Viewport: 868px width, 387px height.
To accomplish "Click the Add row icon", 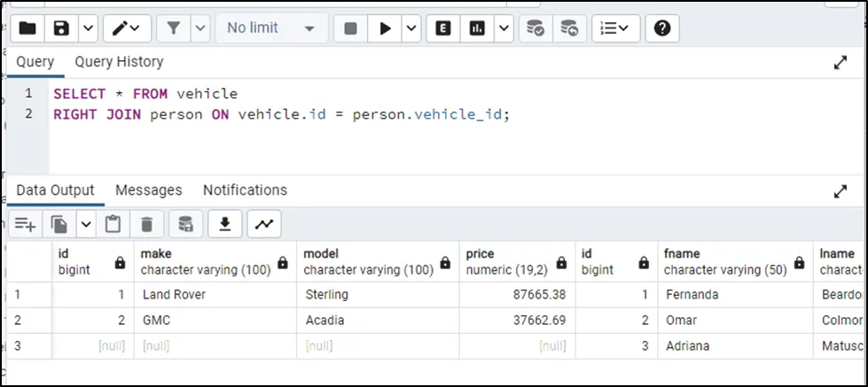I will (25, 224).
